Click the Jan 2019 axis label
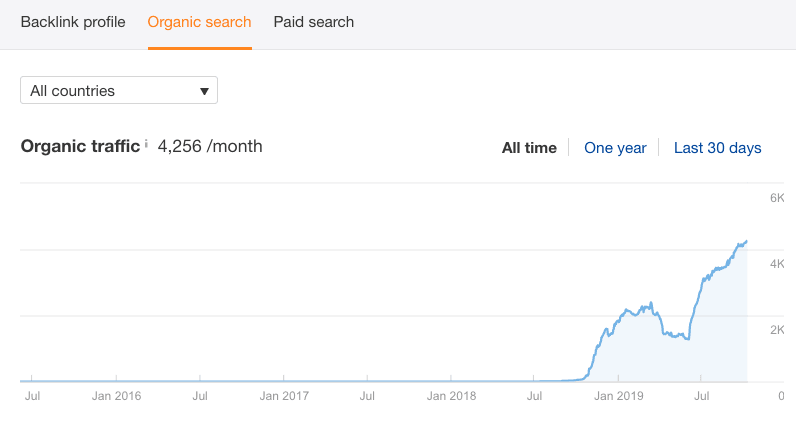The image size is (796, 432). click(x=618, y=396)
